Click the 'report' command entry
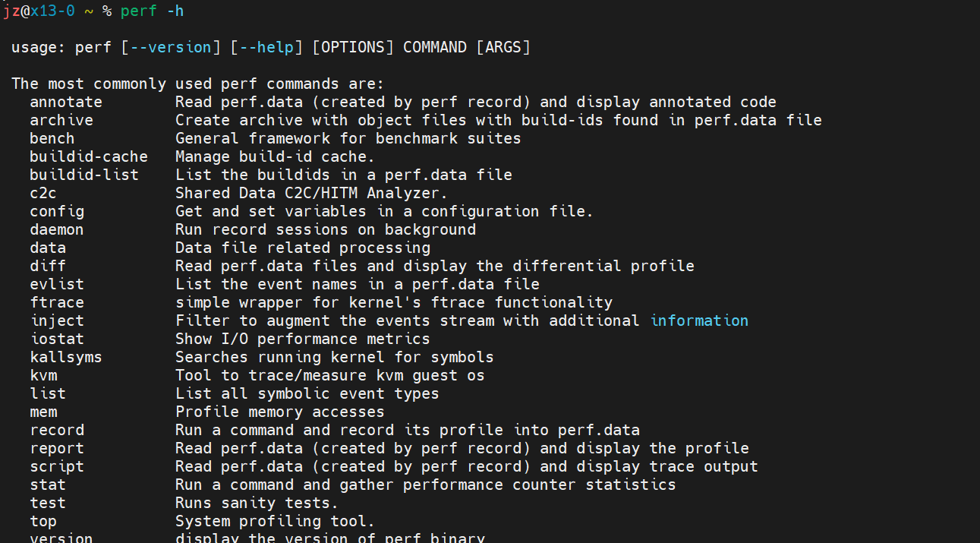Image resolution: width=980 pixels, height=543 pixels. point(57,448)
